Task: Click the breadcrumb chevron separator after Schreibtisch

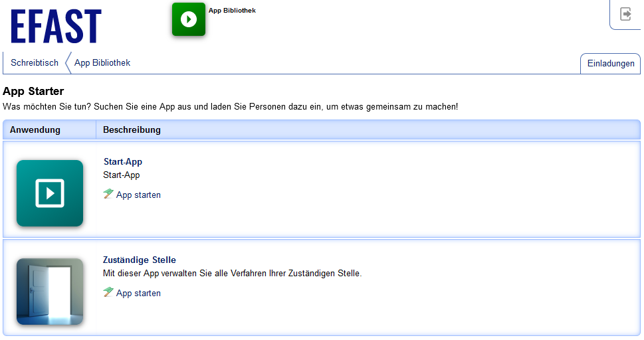Action: pyautogui.click(x=67, y=63)
